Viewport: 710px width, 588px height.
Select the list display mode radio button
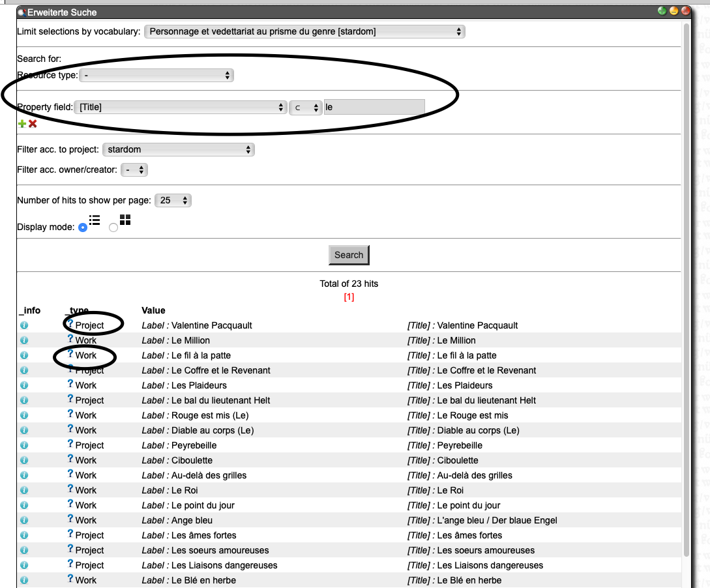tap(83, 228)
